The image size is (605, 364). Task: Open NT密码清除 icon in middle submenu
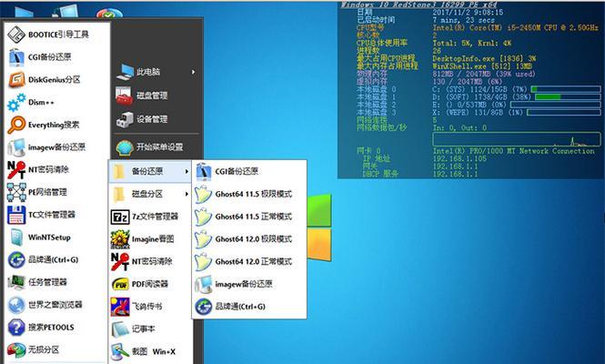[120, 262]
